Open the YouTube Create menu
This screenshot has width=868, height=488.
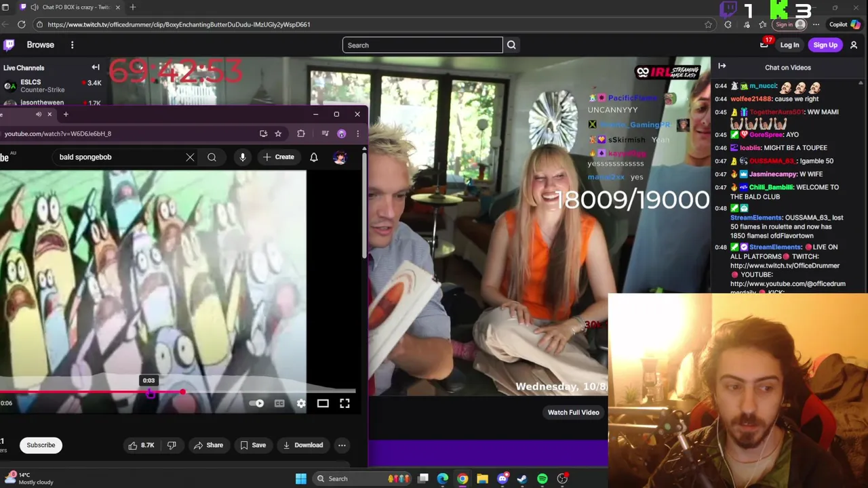point(279,157)
